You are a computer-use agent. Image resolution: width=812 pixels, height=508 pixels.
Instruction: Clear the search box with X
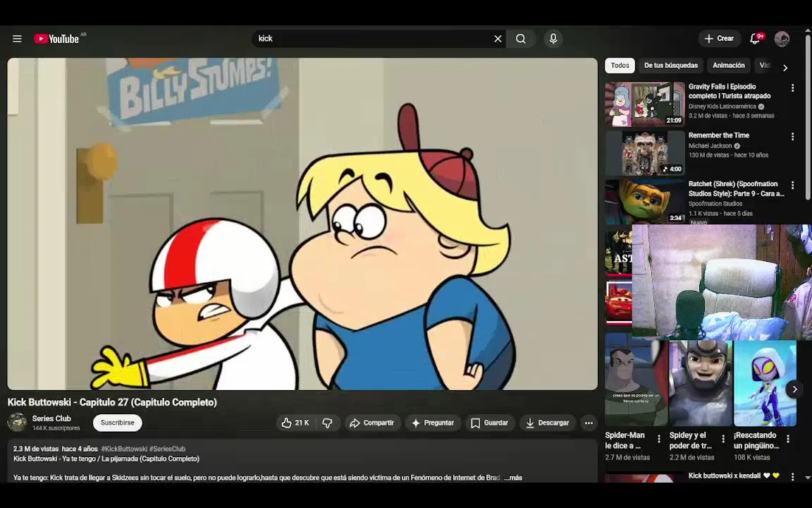(x=498, y=39)
